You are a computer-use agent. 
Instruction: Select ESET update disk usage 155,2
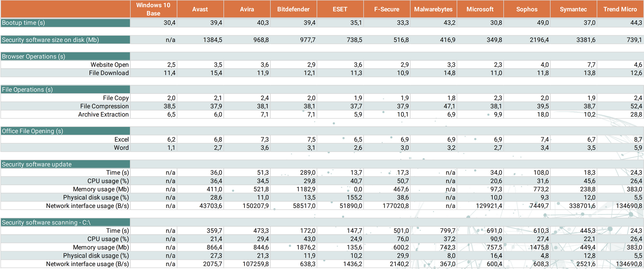(x=355, y=198)
